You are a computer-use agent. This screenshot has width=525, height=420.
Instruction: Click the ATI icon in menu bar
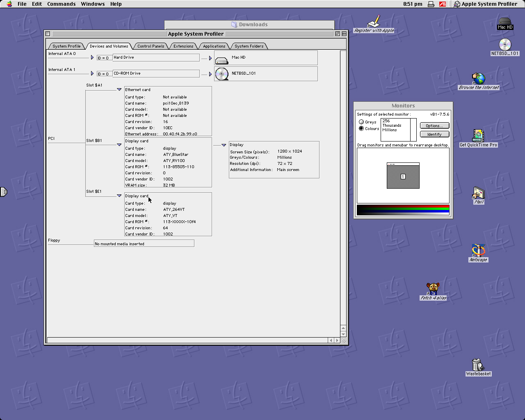pyautogui.click(x=443, y=4)
